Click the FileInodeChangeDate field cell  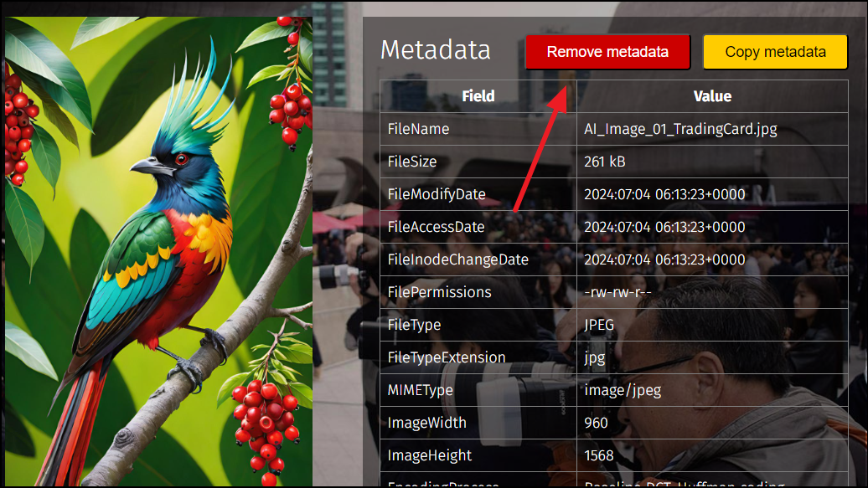coord(478,259)
